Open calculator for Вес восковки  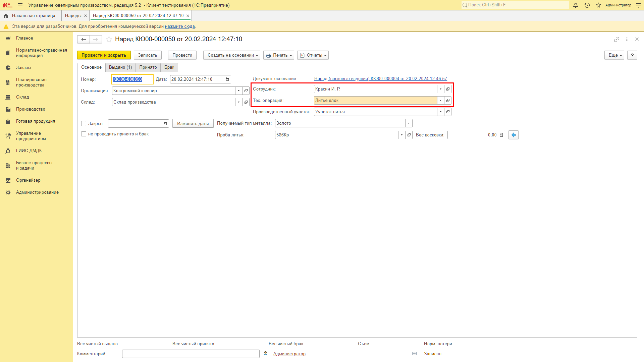(x=501, y=135)
